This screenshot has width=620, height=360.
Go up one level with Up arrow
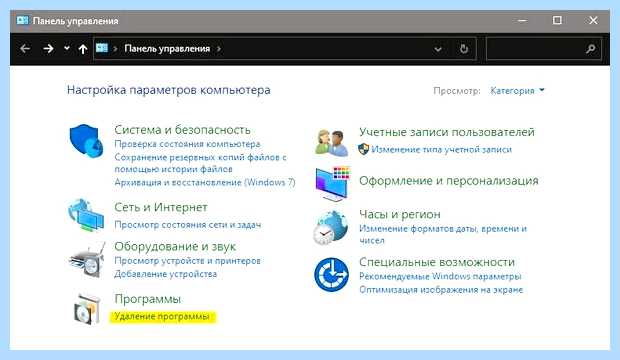coord(83,49)
